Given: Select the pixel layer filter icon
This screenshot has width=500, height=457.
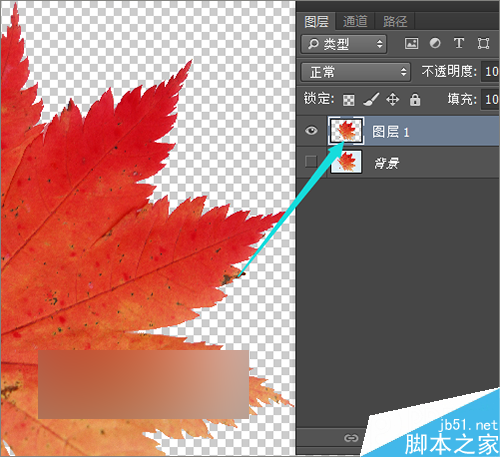Looking at the screenshot, I should (x=411, y=43).
